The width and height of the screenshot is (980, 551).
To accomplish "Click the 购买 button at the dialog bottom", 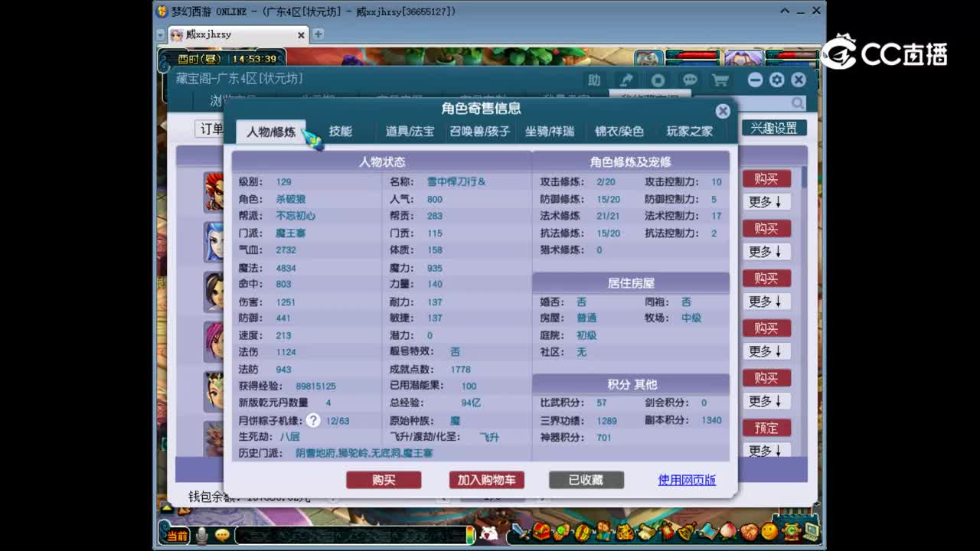I will pyautogui.click(x=384, y=480).
